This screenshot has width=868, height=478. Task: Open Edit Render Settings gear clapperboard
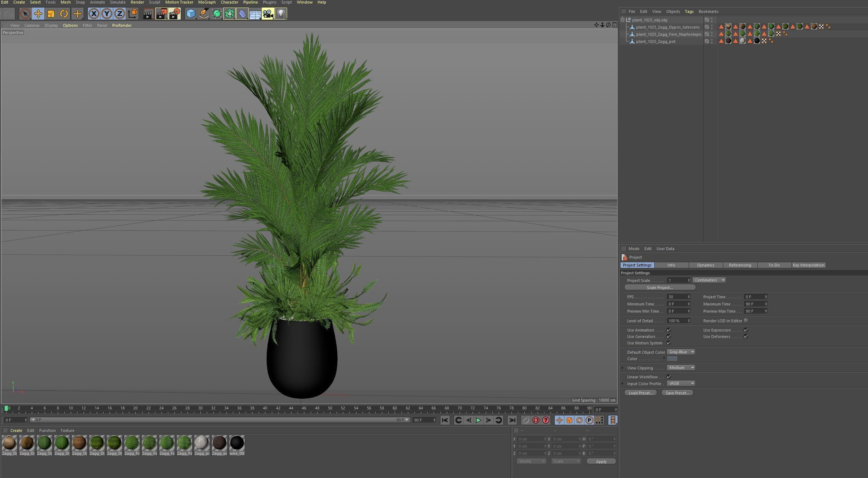175,14
